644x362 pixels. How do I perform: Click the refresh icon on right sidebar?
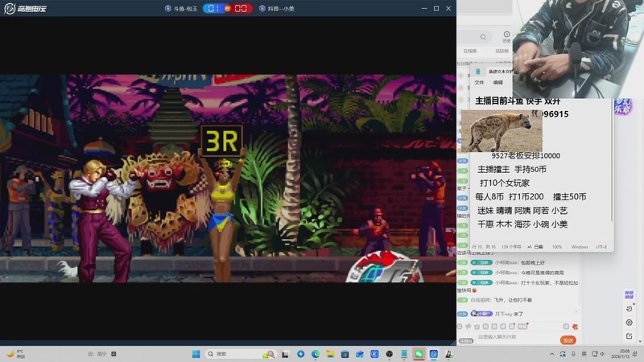629,308
